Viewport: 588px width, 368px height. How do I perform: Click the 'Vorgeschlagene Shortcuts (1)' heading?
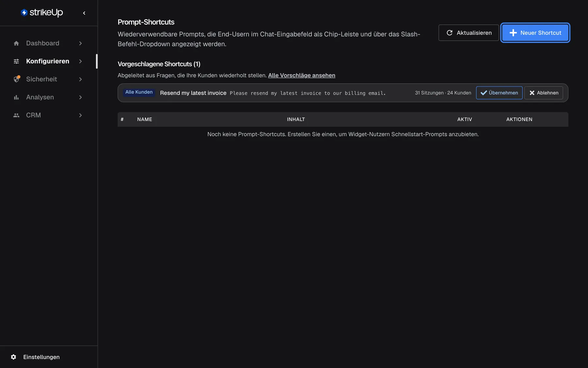pos(159,64)
